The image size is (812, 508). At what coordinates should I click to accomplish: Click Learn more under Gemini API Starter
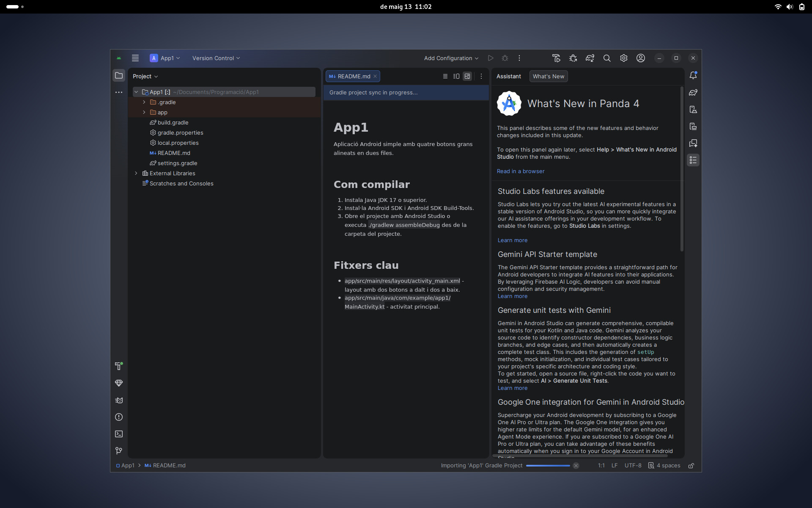click(x=513, y=296)
